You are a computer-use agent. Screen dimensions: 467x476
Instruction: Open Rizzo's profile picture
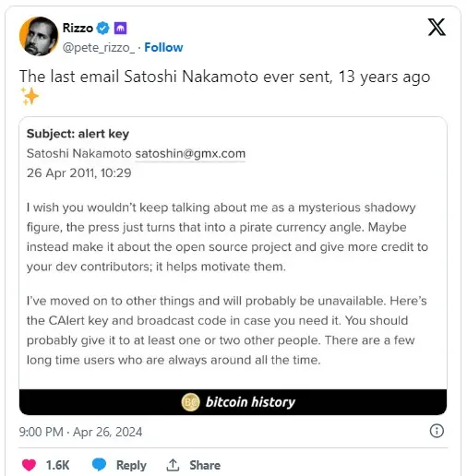[39, 36]
